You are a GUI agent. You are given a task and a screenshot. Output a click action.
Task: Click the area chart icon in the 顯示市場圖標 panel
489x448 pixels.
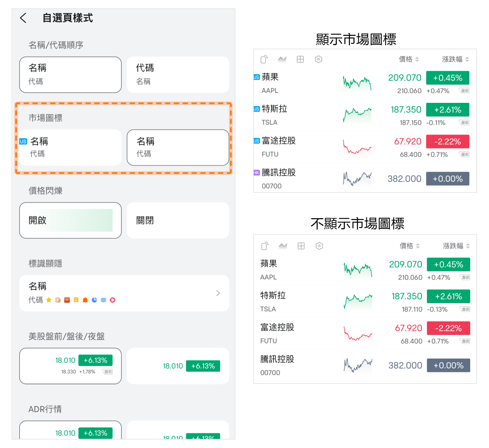(x=282, y=59)
